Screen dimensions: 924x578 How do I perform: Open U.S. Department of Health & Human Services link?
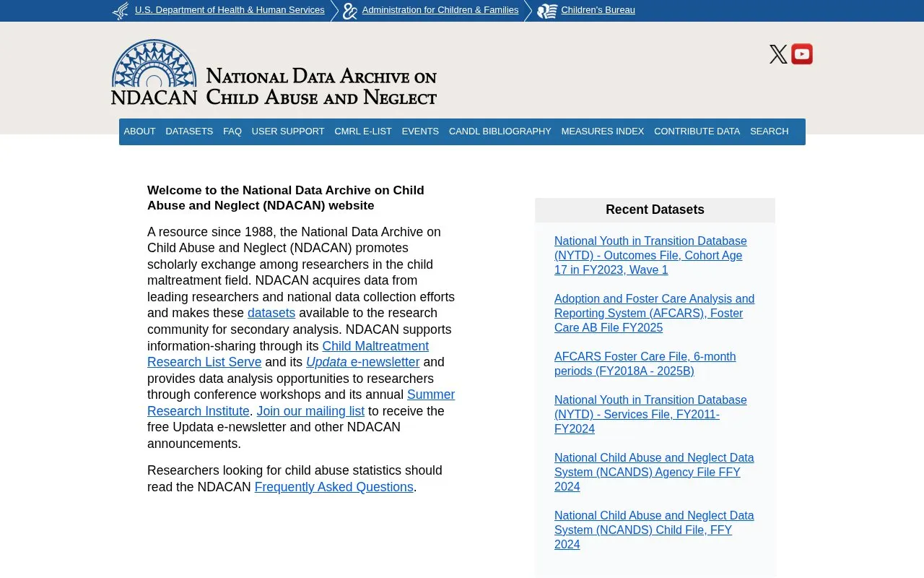click(x=230, y=10)
